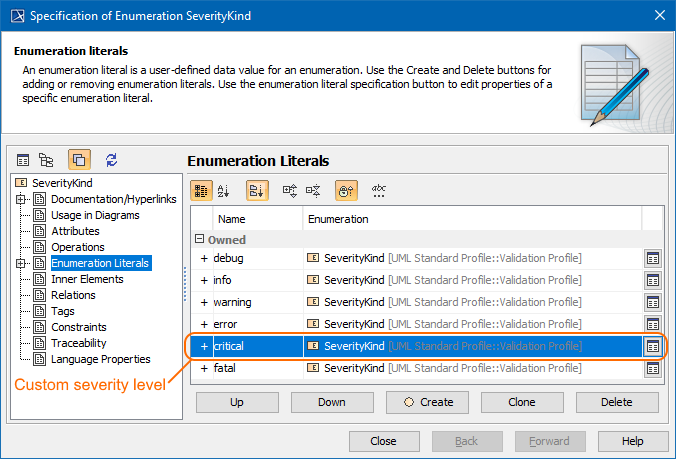Screen dimensions: 676x459
Task: Expand the debug literal row
Action: [204, 258]
